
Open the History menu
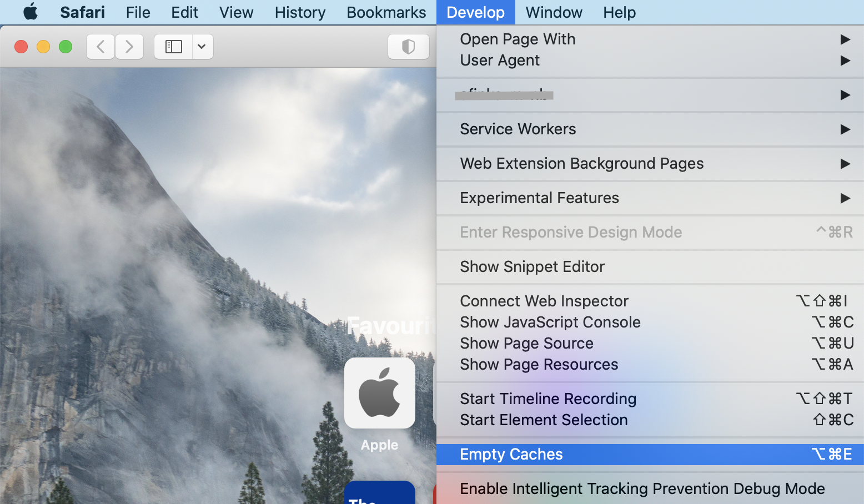point(300,12)
